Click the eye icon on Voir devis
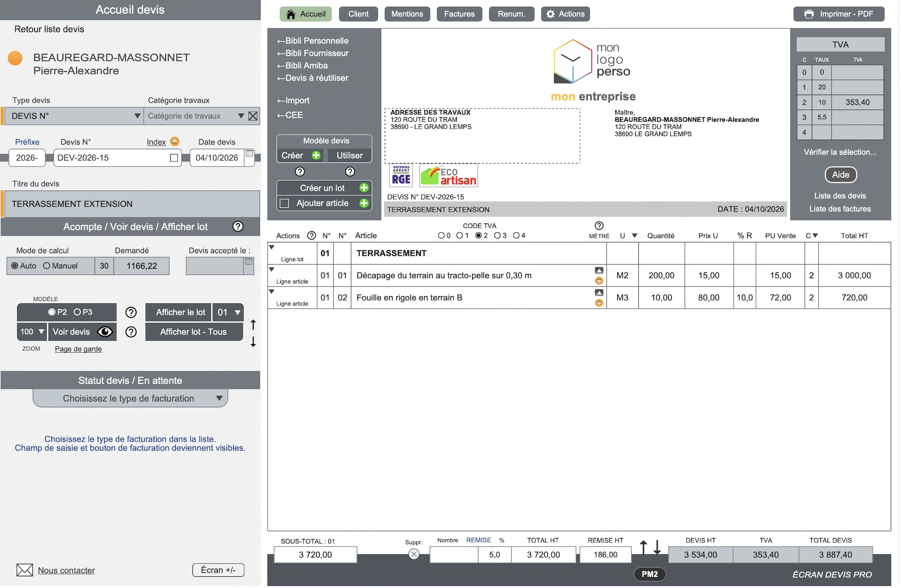Screen dimensions: 901x588 tap(105, 332)
